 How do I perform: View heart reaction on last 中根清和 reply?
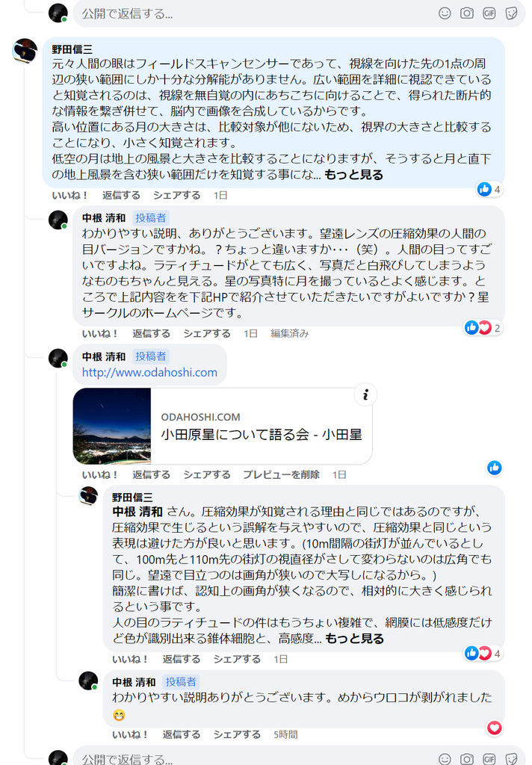494,728
